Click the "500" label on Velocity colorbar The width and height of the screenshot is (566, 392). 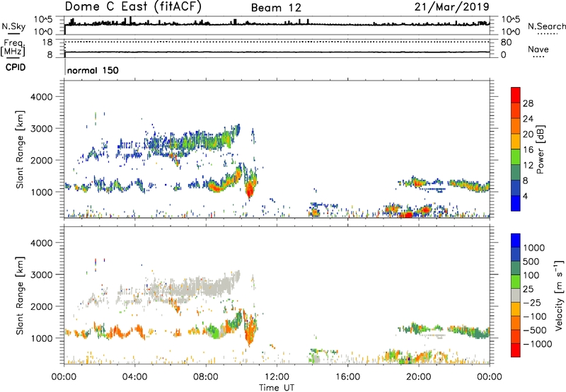coord(532,261)
